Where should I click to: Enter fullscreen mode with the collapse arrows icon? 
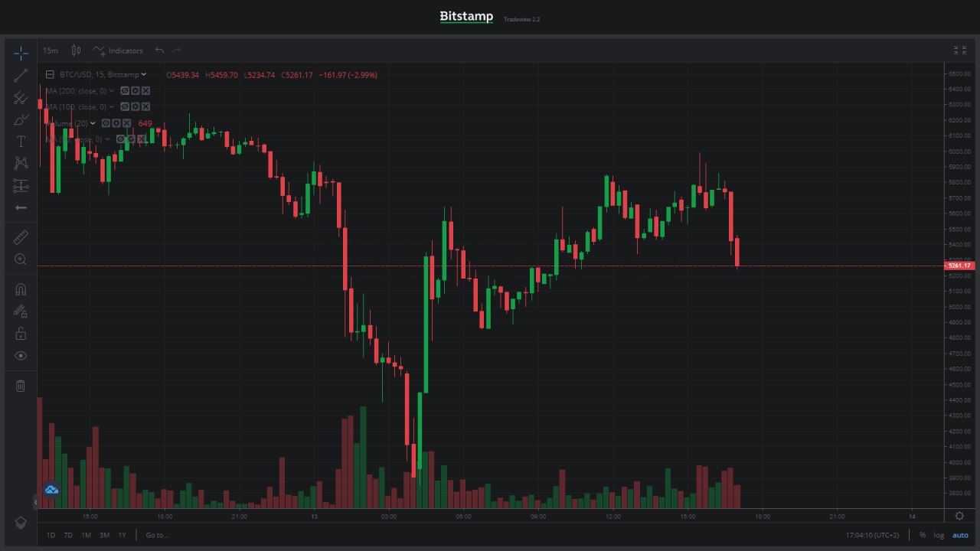pyautogui.click(x=959, y=51)
